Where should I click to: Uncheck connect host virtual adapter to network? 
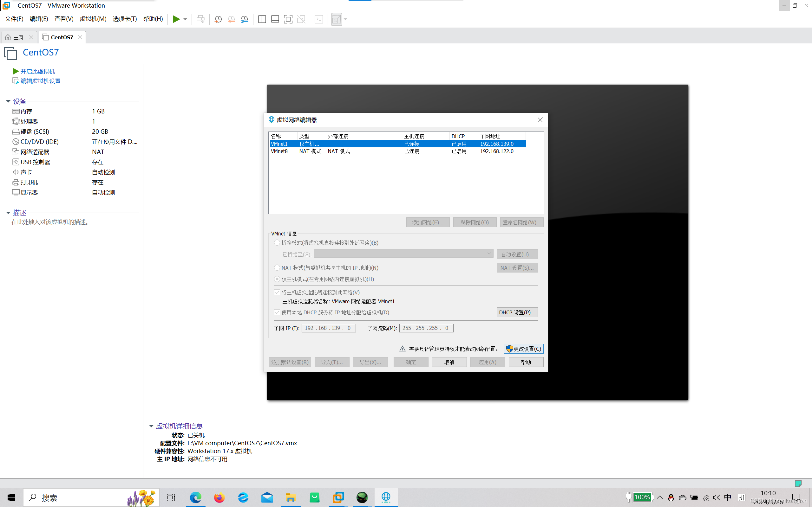(277, 292)
